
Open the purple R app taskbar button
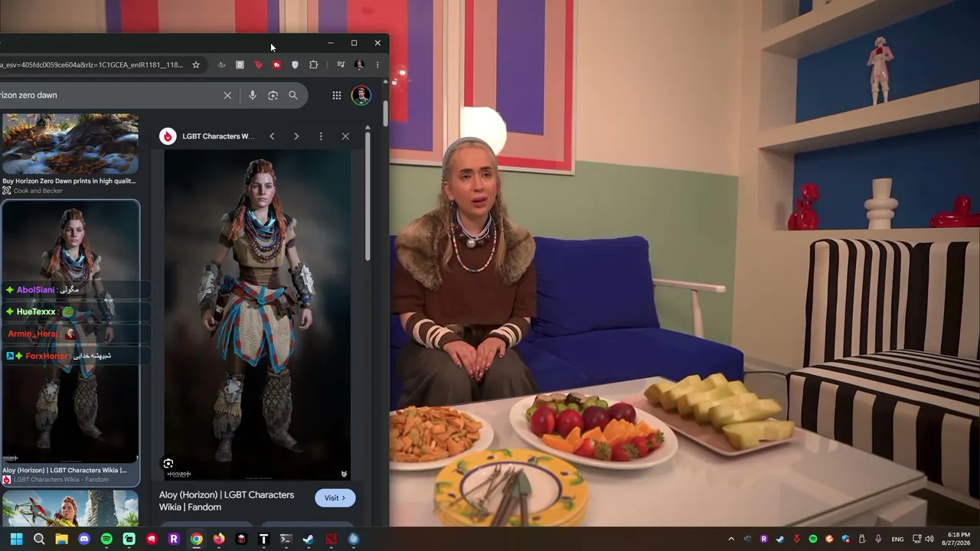click(x=174, y=539)
